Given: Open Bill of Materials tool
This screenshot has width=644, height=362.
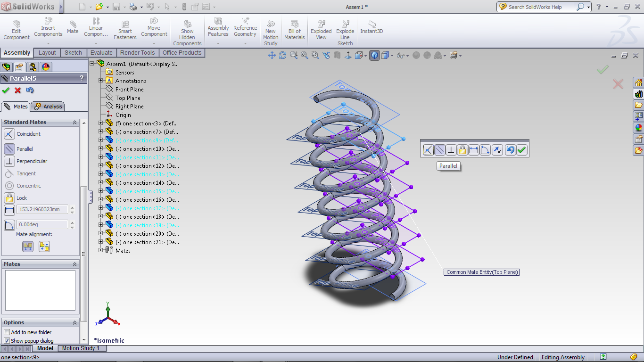Looking at the screenshot, I should 295,30.
